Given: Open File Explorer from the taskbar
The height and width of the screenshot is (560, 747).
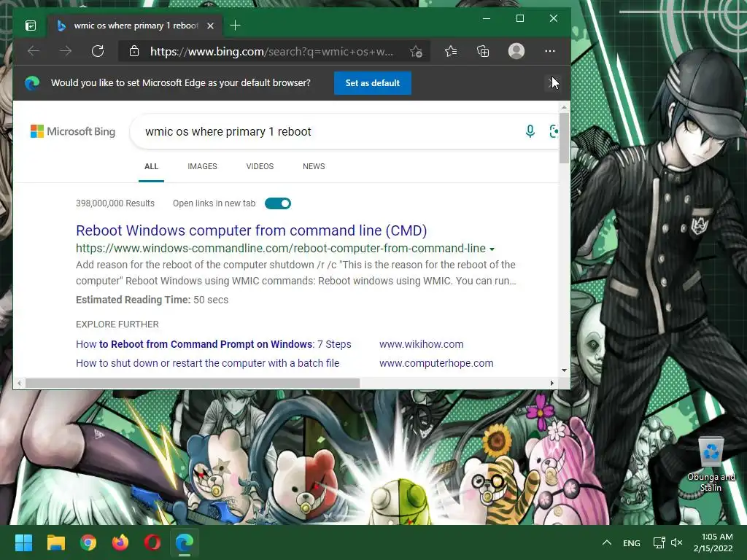Looking at the screenshot, I should pos(55,542).
